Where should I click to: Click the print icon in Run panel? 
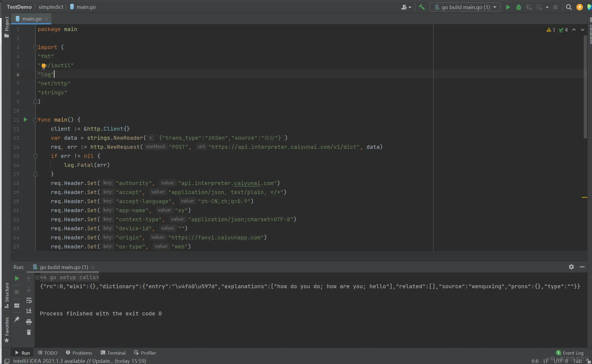click(29, 322)
